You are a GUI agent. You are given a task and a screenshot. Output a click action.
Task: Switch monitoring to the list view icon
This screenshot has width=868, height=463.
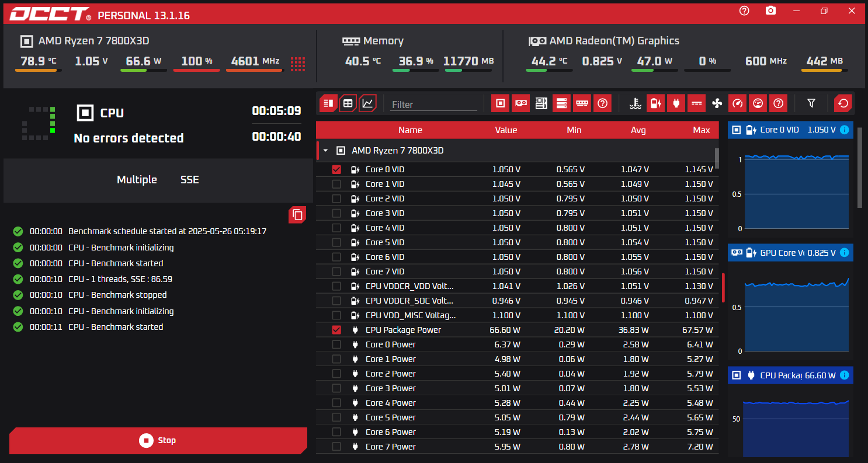click(328, 103)
